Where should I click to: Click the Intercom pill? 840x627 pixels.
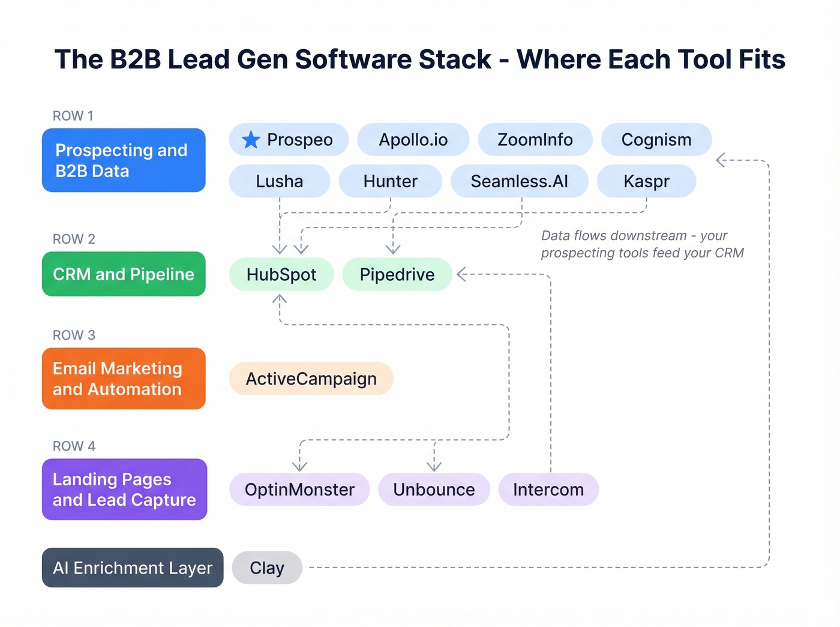point(548,490)
